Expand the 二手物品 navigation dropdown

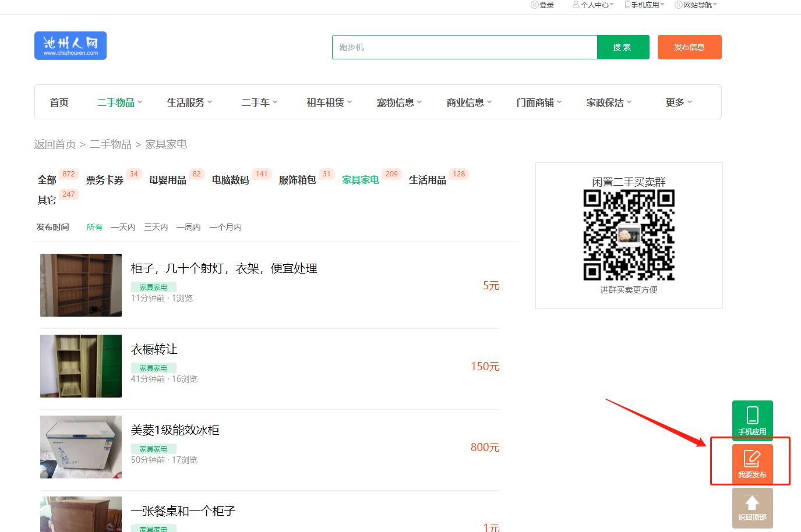119,102
